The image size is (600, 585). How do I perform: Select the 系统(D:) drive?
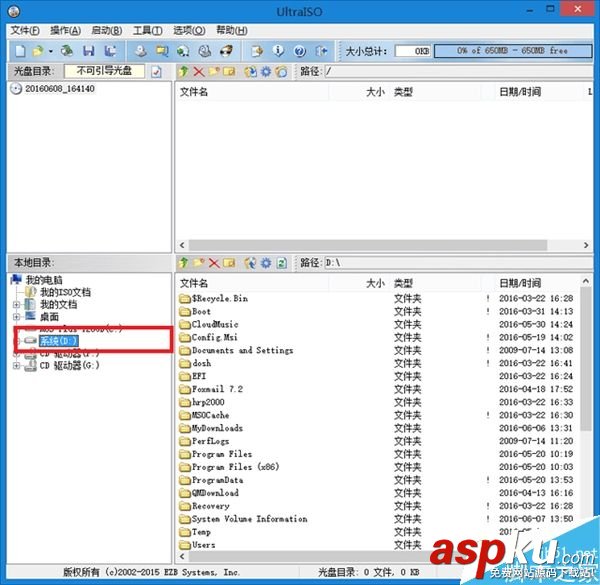coord(59,341)
